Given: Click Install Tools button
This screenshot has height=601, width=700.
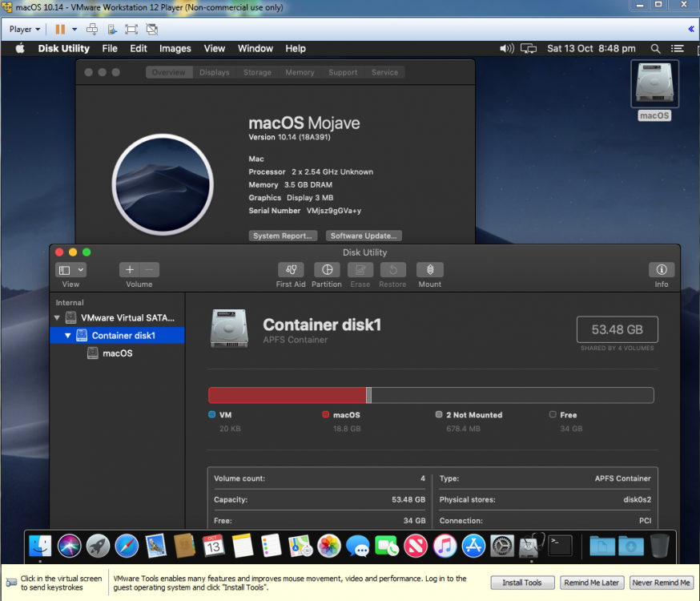Looking at the screenshot, I should [x=522, y=583].
